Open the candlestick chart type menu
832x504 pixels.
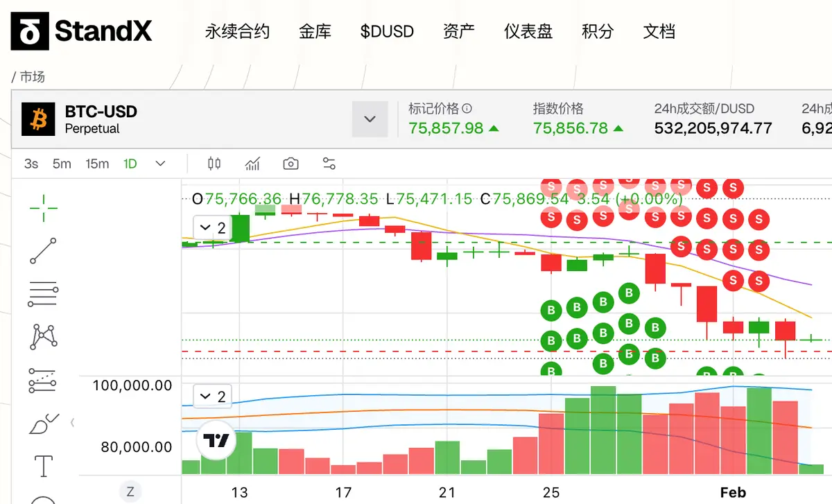click(214, 164)
